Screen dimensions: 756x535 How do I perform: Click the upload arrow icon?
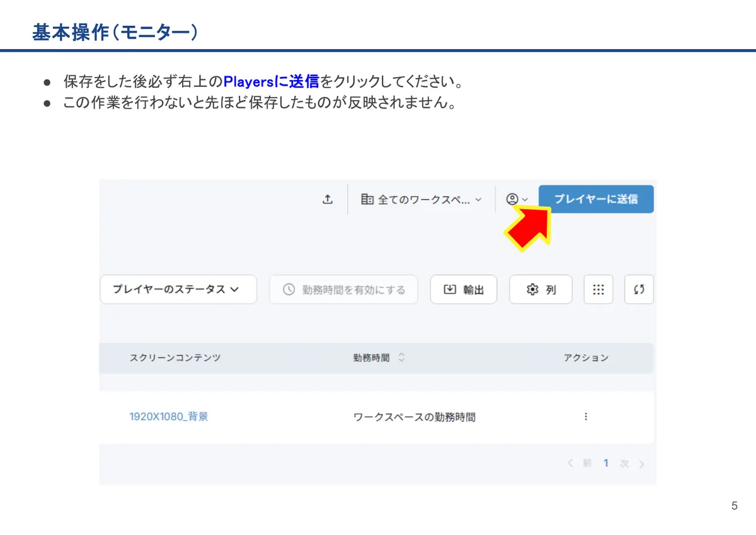327,199
